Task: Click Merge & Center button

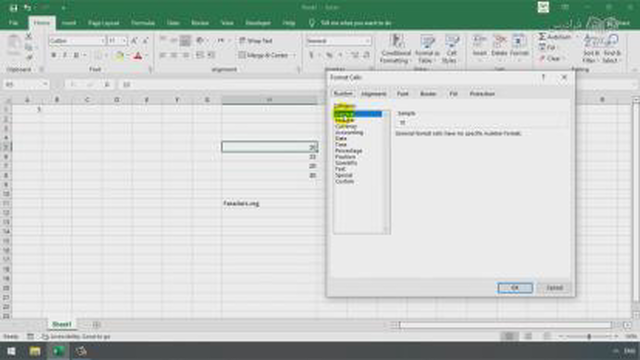Action: tap(264, 55)
